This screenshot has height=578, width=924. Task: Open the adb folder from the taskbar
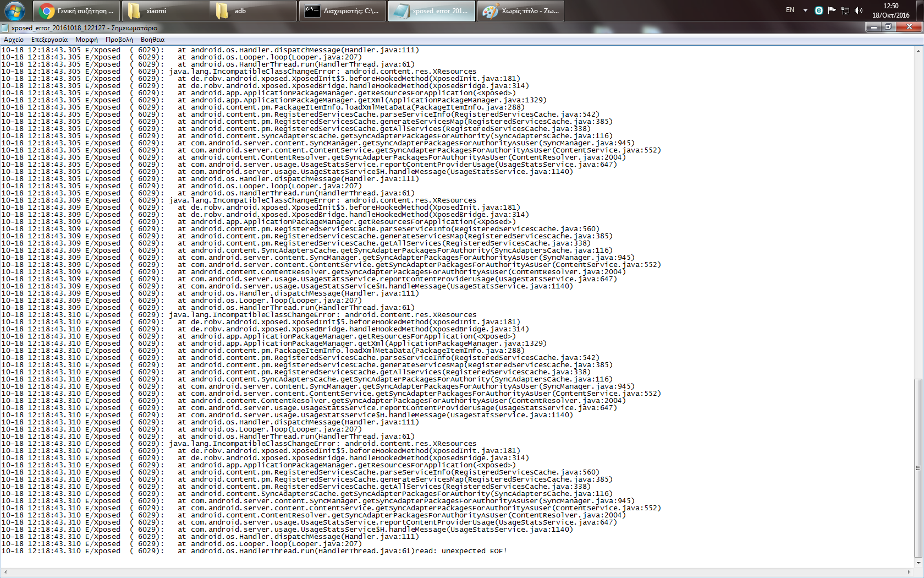click(x=254, y=11)
